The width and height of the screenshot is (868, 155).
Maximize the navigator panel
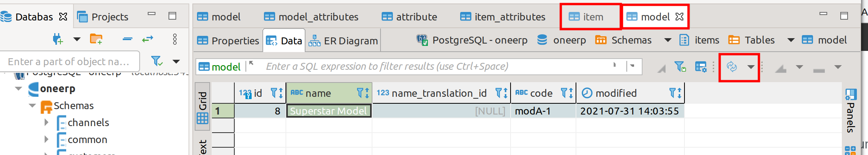[172, 16]
